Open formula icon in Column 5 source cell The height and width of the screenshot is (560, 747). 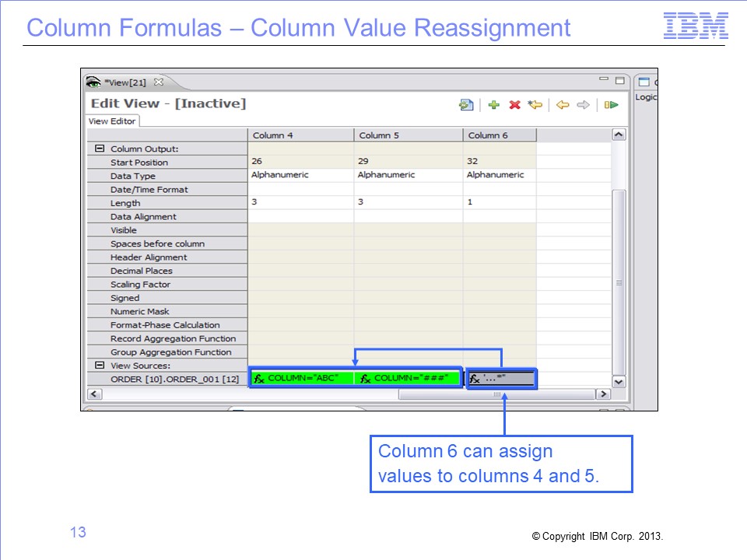coord(366,379)
